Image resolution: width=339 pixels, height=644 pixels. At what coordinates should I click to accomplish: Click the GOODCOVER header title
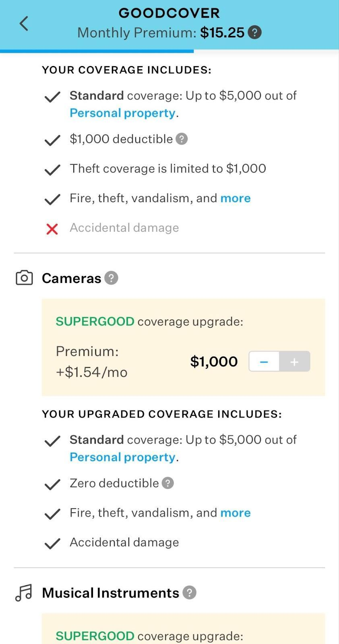click(x=169, y=12)
